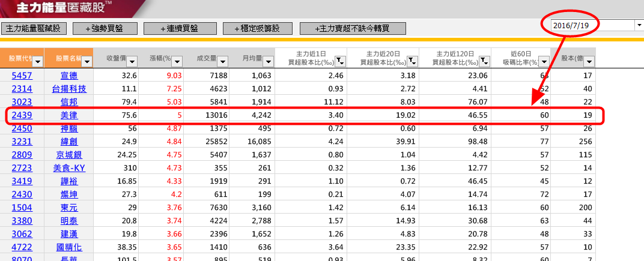Expand the date selector dropdown arrow
644x261 pixels.
tap(638, 25)
